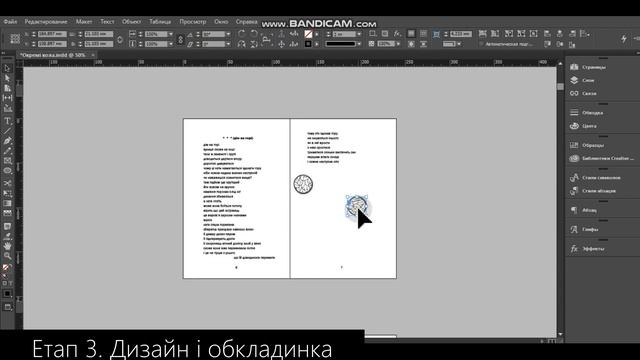Select the Scissors tool

(x=7, y=183)
